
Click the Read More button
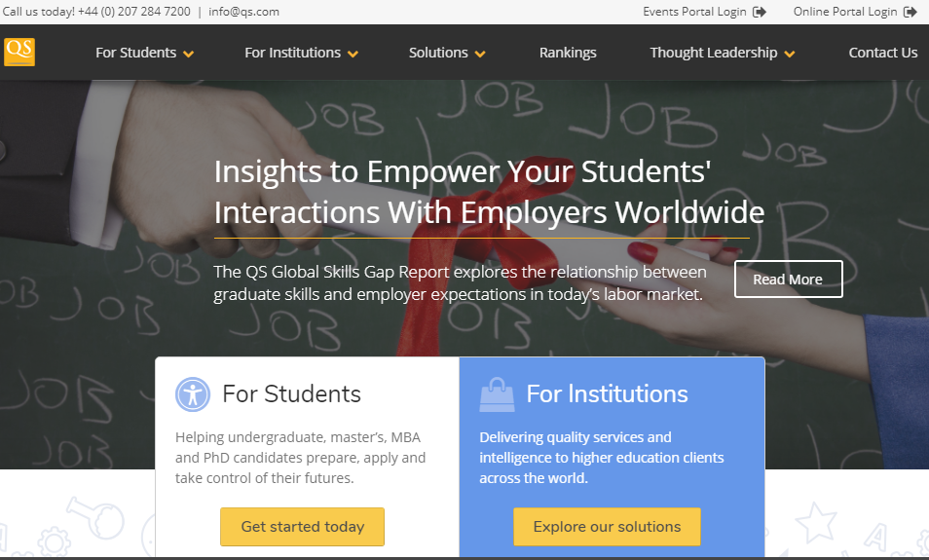[x=788, y=280]
